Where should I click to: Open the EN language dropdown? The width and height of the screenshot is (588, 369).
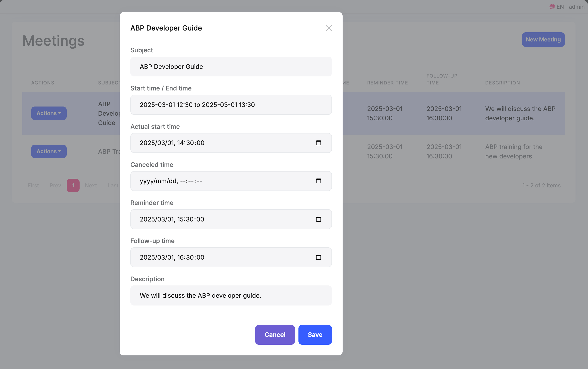point(560,7)
